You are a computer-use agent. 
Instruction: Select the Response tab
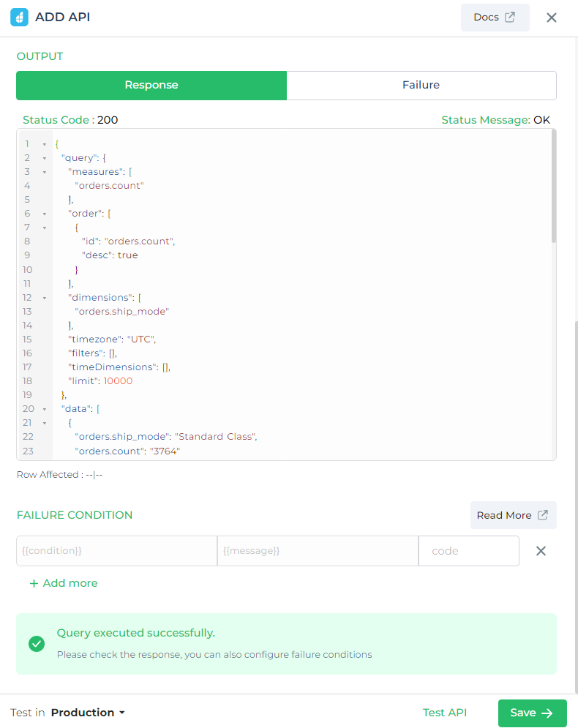[x=151, y=85]
